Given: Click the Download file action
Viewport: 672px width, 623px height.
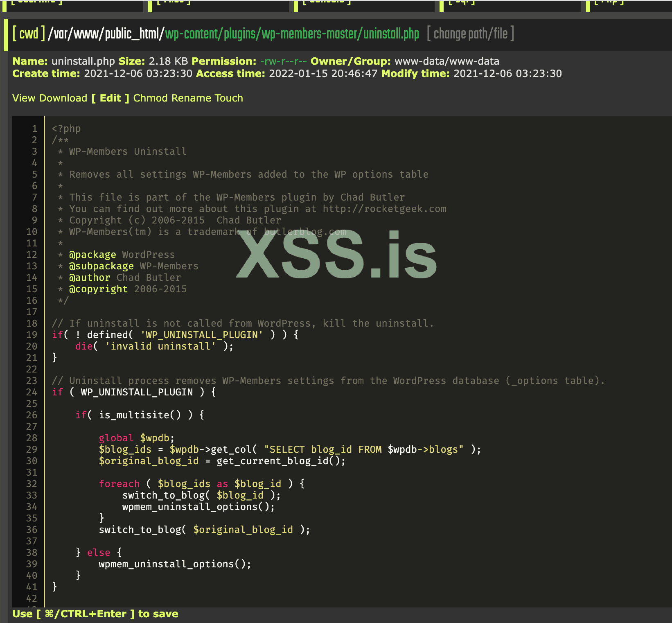Looking at the screenshot, I should 63,98.
